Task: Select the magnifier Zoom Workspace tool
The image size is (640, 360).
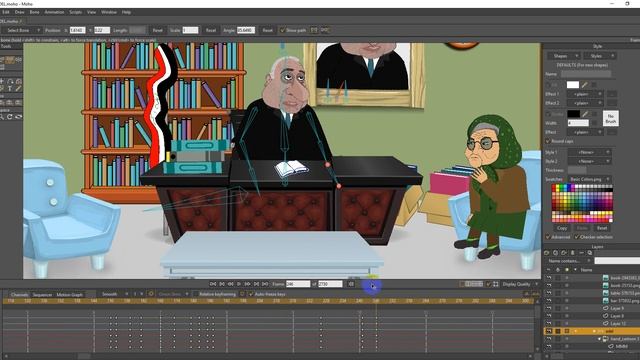Action: (x=2, y=117)
